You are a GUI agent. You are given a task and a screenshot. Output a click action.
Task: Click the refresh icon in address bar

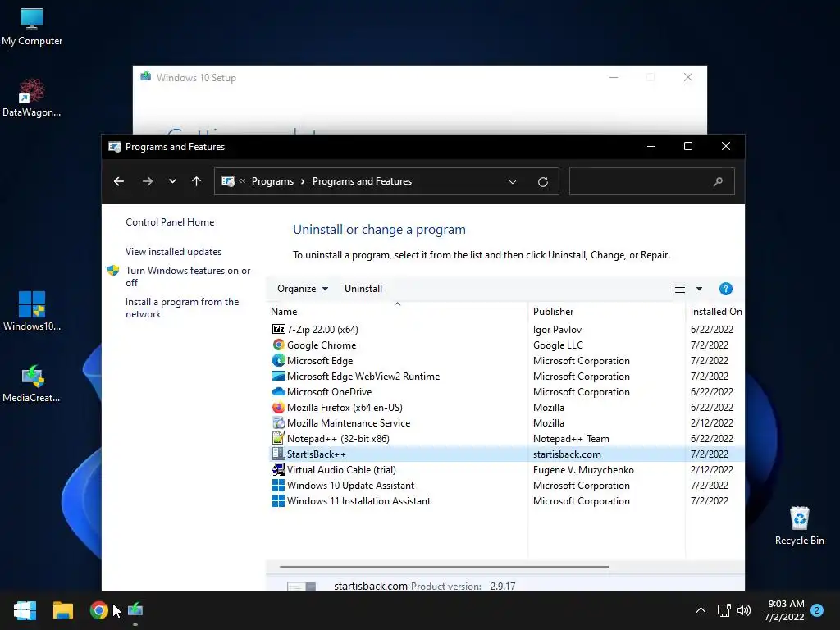click(x=543, y=181)
